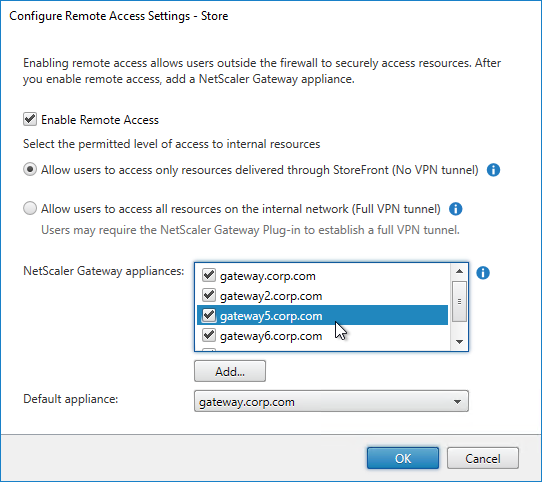Uncheck gateway2.corp.com appliance checkbox

point(209,295)
